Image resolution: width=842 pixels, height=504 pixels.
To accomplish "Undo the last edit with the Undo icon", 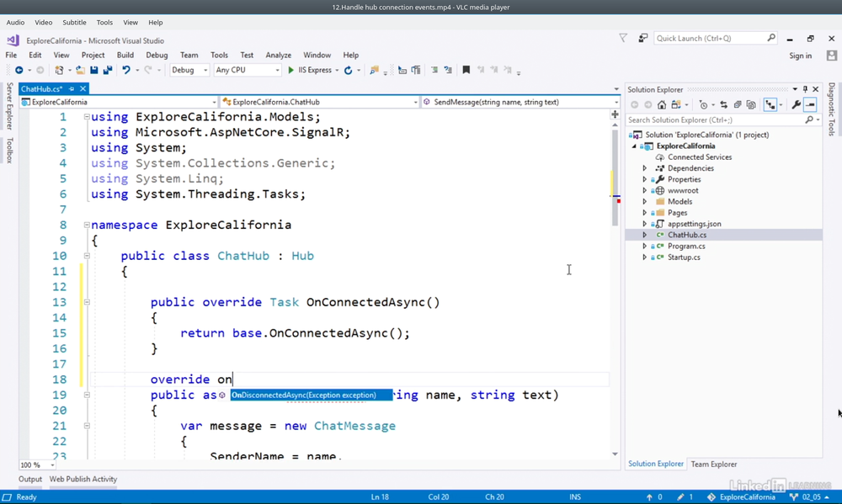I will [126, 71].
